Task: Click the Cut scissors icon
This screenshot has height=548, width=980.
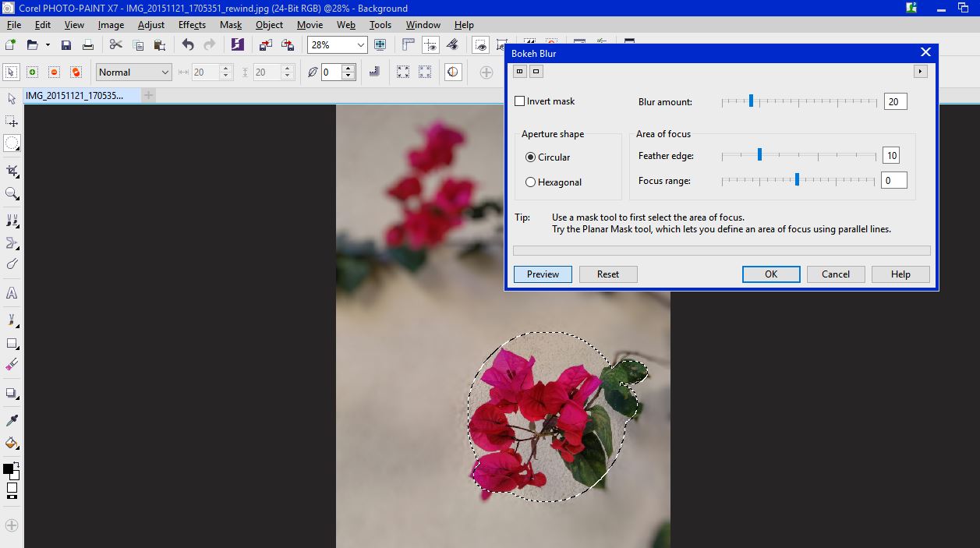Action: coord(115,45)
